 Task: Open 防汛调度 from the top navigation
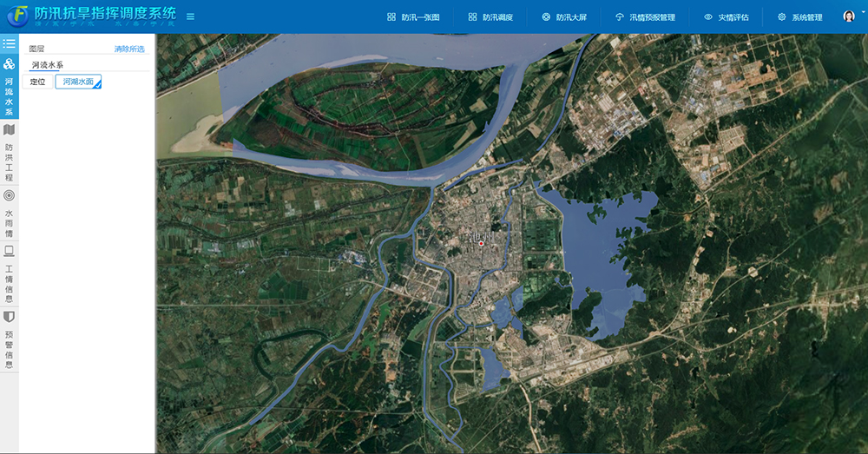[490, 16]
